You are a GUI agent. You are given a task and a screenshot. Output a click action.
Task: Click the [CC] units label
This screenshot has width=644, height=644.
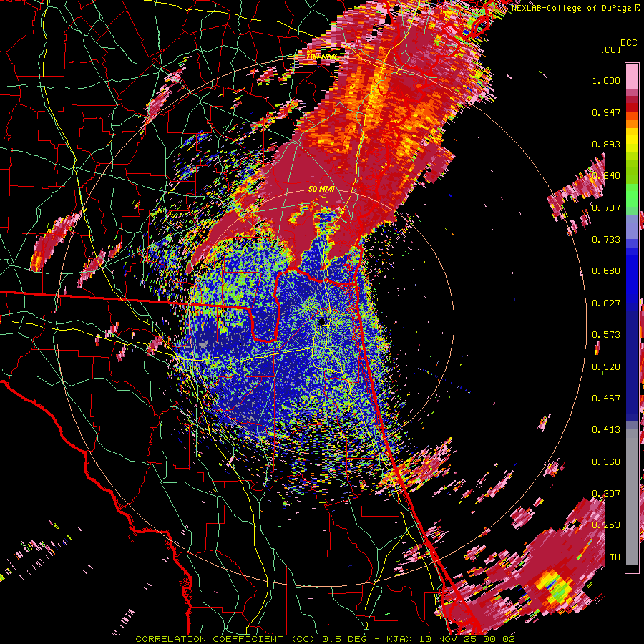coord(611,49)
